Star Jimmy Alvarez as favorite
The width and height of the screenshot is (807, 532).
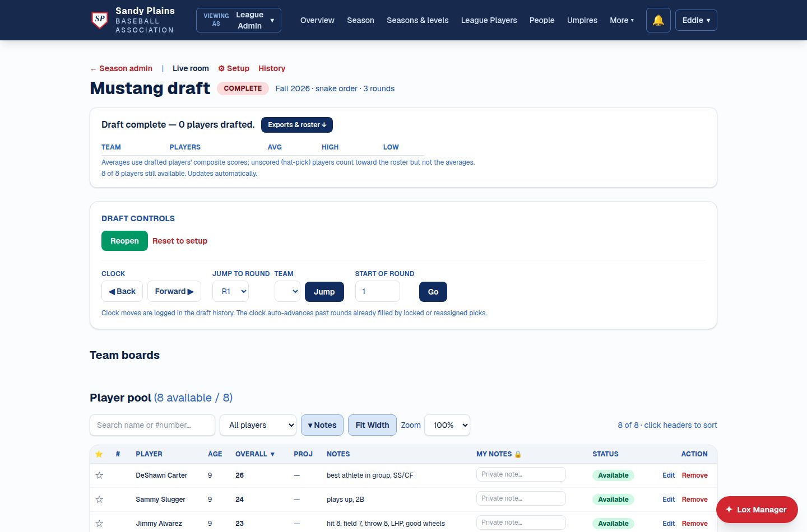click(x=99, y=524)
